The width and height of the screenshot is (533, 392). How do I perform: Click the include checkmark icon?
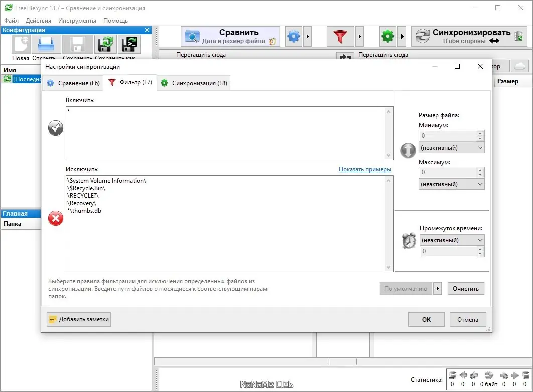point(56,128)
